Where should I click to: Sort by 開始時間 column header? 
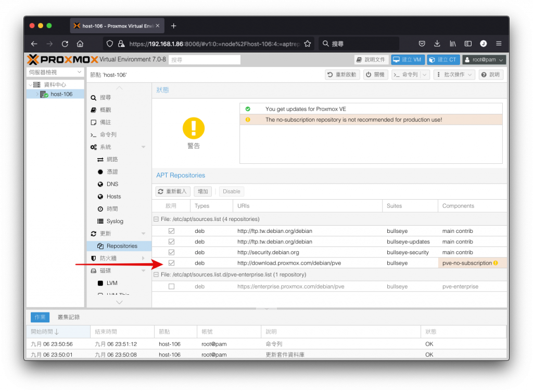pyautogui.click(x=58, y=332)
